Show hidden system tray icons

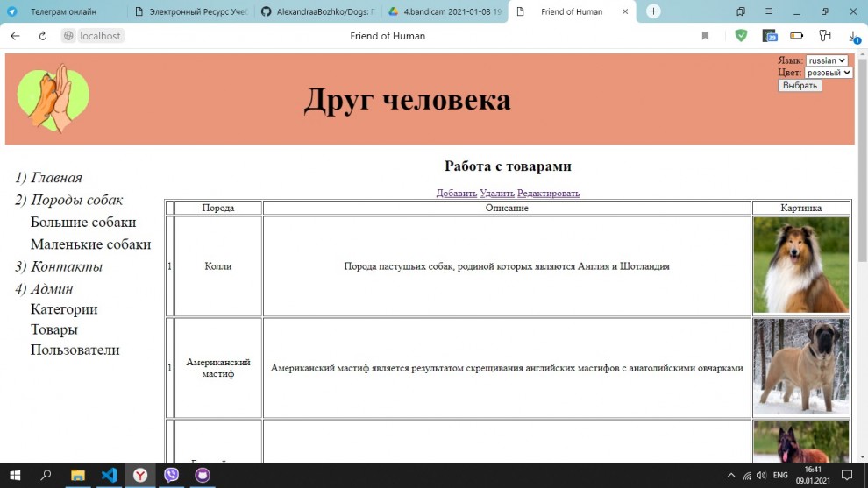coord(731,475)
